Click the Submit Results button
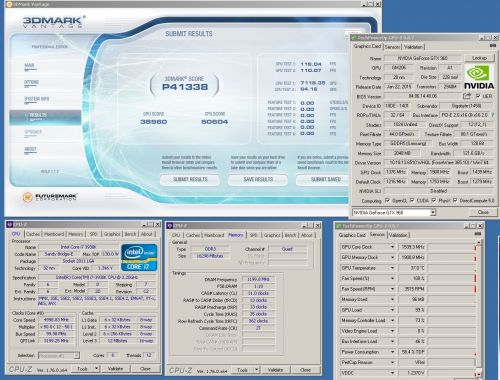The height and width of the screenshot is (380, 500). [x=190, y=179]
